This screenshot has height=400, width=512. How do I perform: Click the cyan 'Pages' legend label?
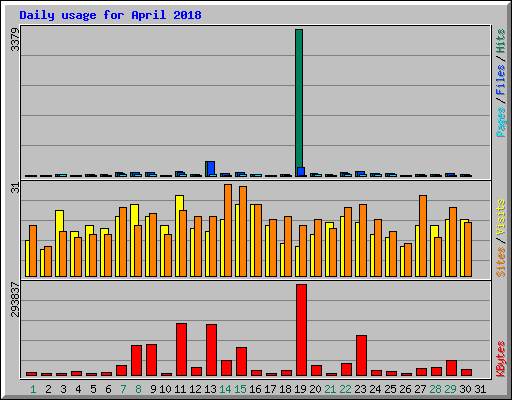tap(501, 122)
